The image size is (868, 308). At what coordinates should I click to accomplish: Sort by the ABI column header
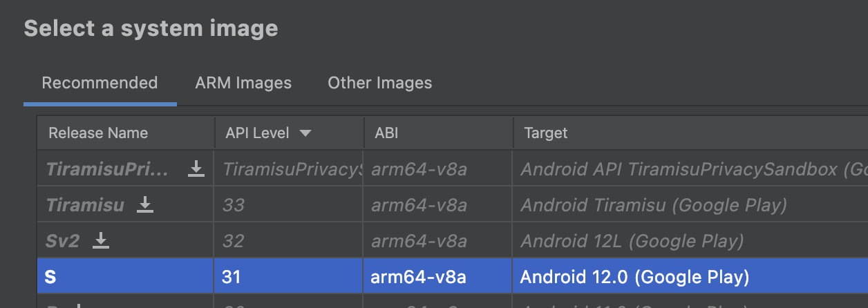(x=438, y=133)
